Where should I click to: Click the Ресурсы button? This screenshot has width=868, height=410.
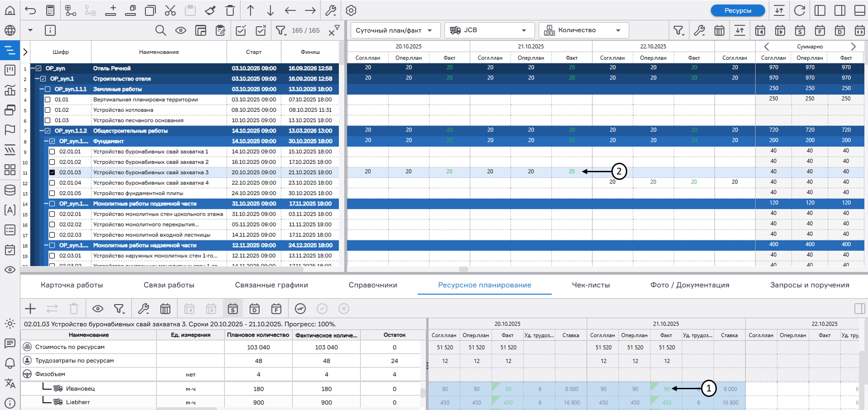(x=737, y=10)
